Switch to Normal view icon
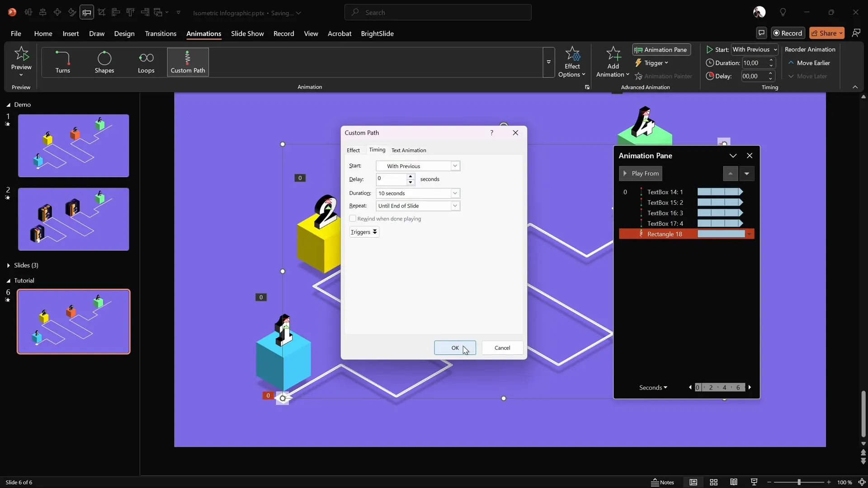This screenshot has height=488, width=868. point(693,482)
